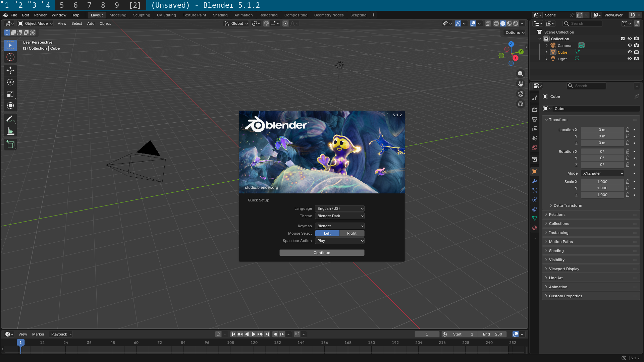
Task: Disable Cube in renders camera icon
Action: [637, 52]
